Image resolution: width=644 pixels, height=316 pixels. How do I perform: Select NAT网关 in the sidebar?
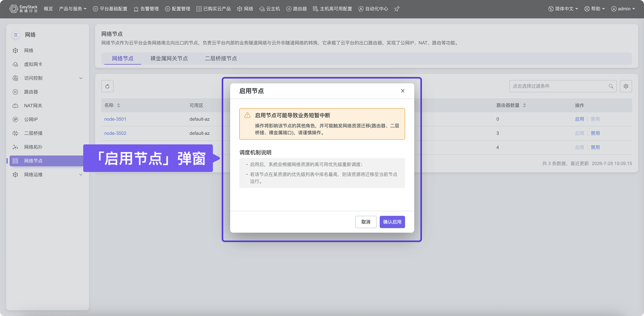pyautogui.click(x=48, y=106)
